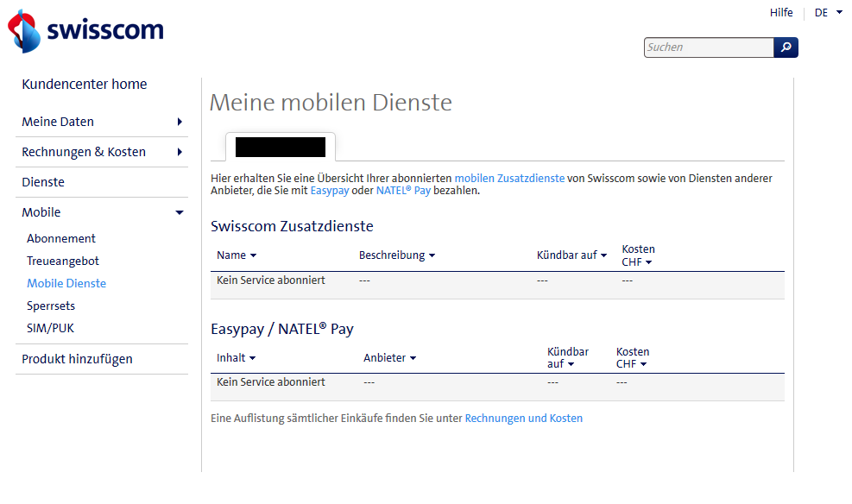Follow the Easypay link
This screenshot has height=504, width=852.
click(329, 190)
